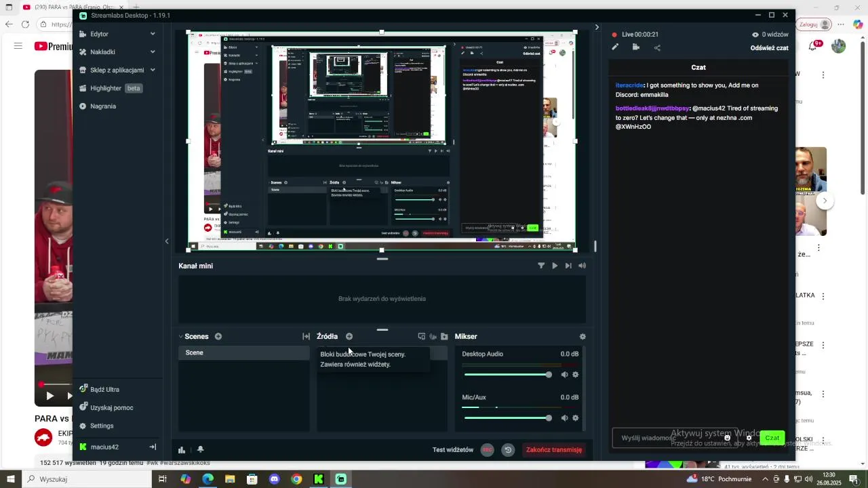Select the Czat tab header

pyautogui.click(x=698, y=68)
